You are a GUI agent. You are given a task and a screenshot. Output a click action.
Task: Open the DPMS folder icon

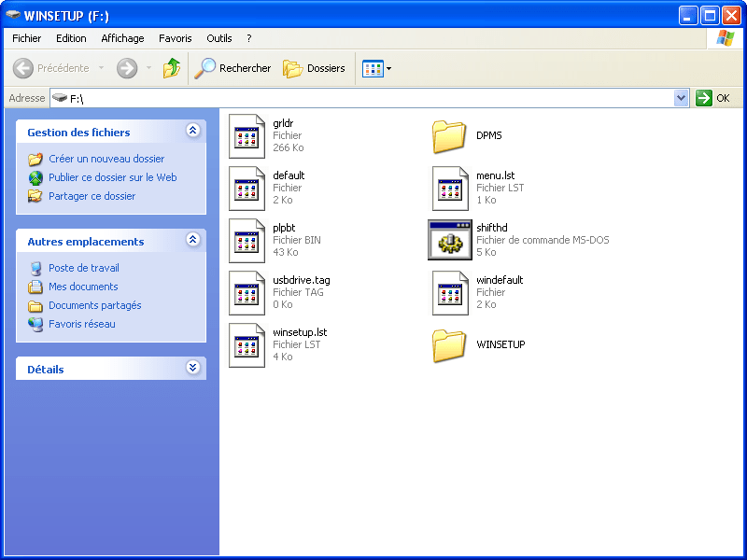(449, 136)
